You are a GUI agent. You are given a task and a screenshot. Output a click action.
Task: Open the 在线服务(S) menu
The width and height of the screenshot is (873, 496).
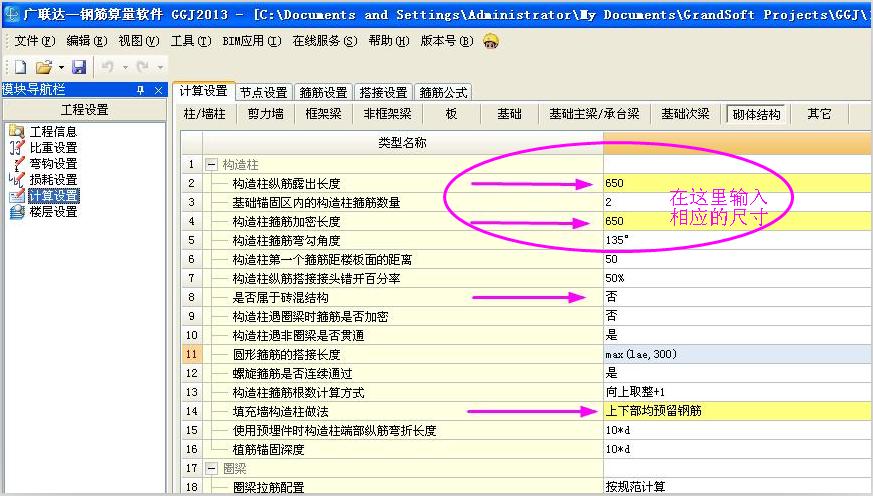325,41
